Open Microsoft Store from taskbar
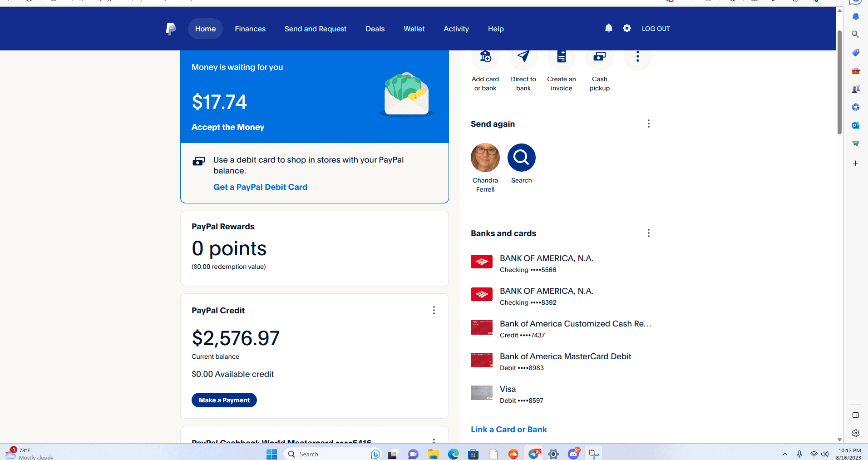The width and height of the screenshot is (868, 460). point(473,454)
